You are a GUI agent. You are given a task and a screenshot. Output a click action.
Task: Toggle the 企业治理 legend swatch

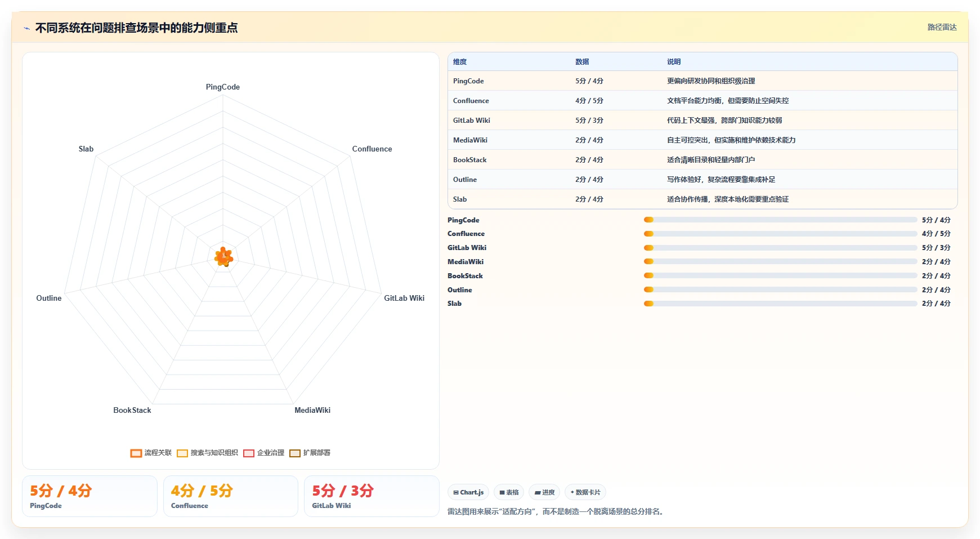tap(249, 453)
